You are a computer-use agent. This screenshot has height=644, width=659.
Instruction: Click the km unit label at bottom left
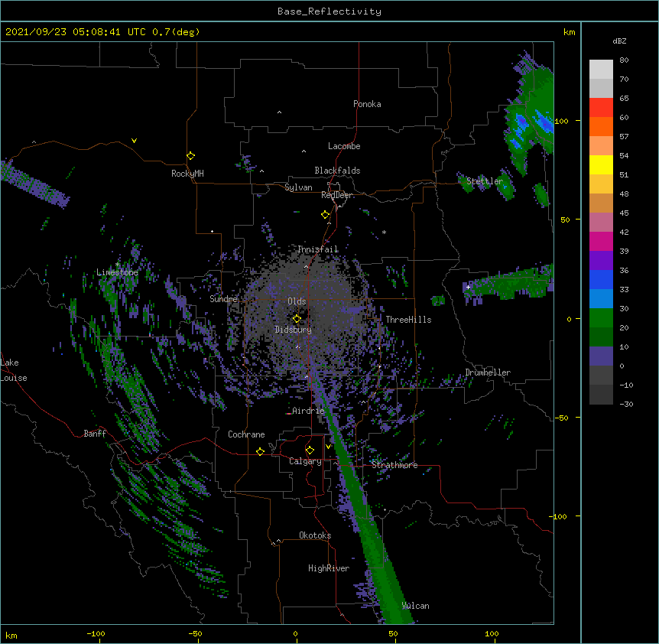(11, 636)
